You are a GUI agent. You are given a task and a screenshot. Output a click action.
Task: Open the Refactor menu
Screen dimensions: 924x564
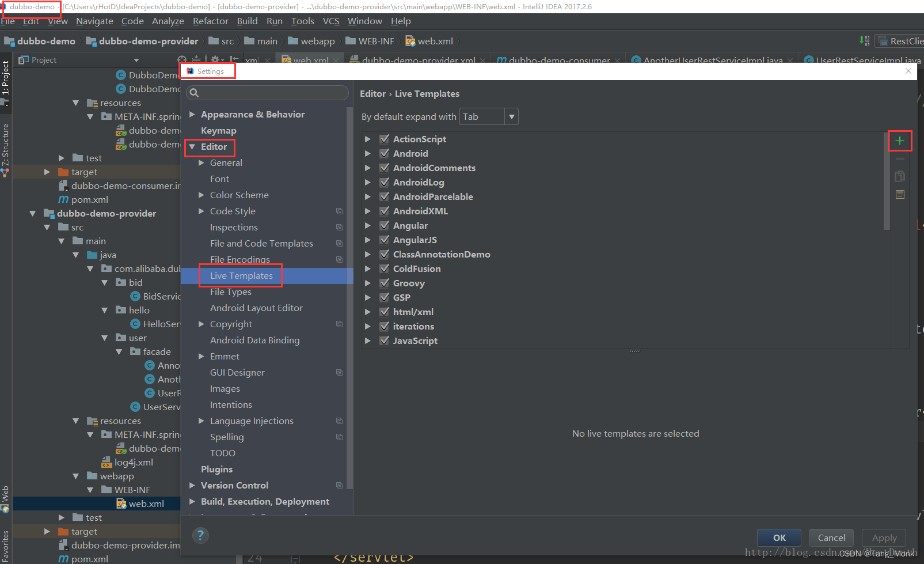pos(211,21)
